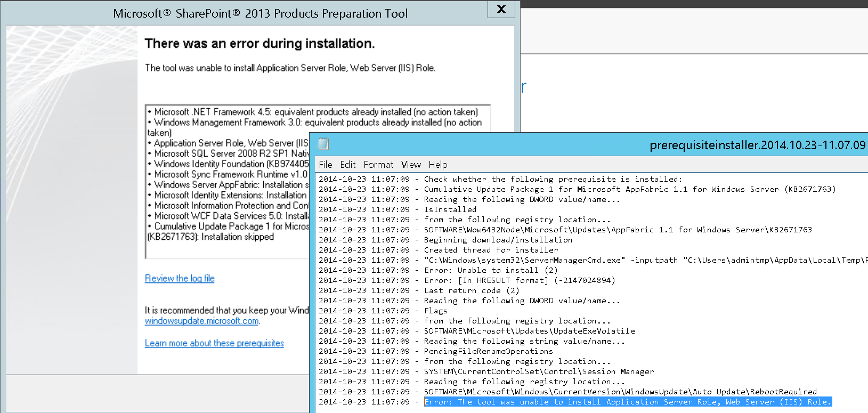
Task: Click the 'Microsoft SQL Server 2008 R2 SP1' result entry
Action: [x=228, y=153]
